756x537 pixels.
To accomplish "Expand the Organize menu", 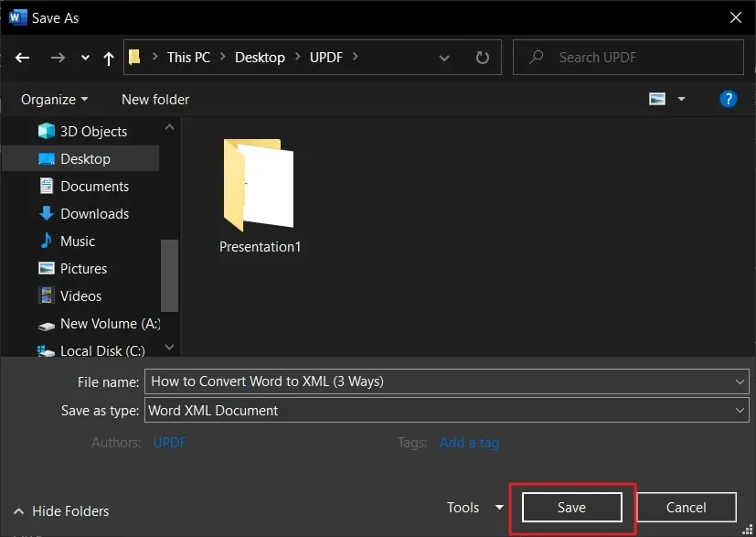I will pyautogui.click(x=52, y=99).
